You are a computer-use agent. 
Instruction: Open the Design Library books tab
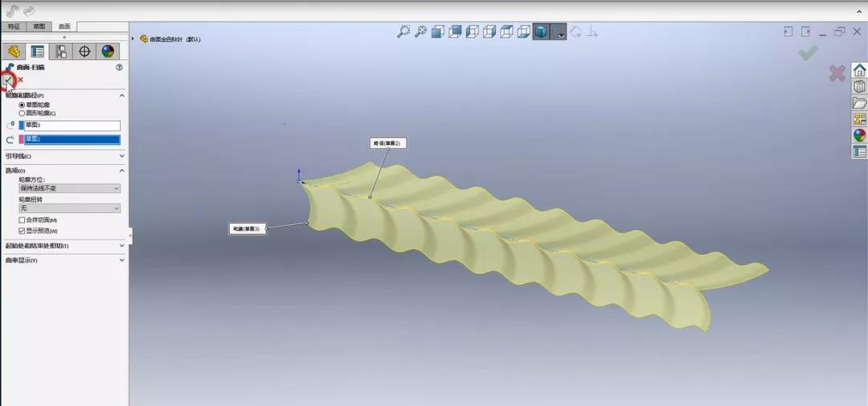point(860,86)
